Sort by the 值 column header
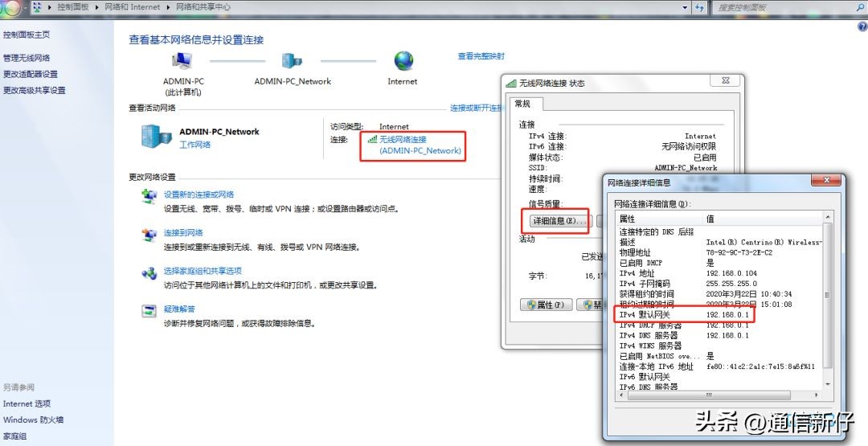 [x=763, y=219]
